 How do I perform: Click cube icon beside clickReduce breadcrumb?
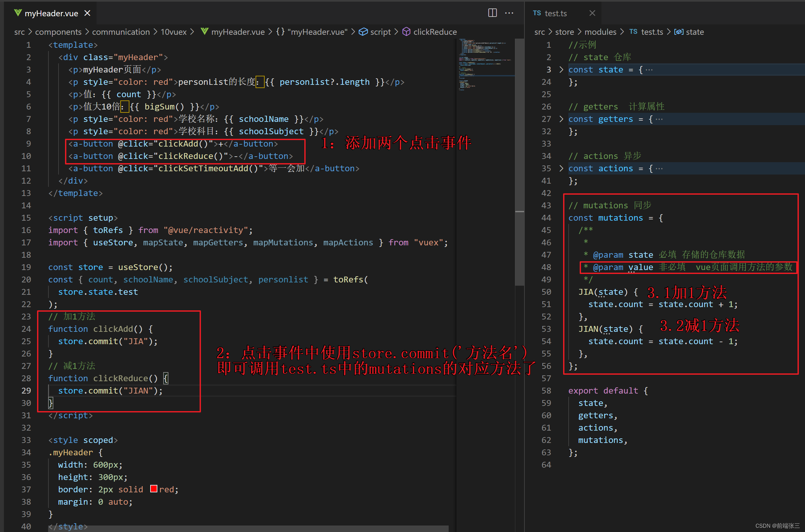pyautogui.click(x=406, y=32)
